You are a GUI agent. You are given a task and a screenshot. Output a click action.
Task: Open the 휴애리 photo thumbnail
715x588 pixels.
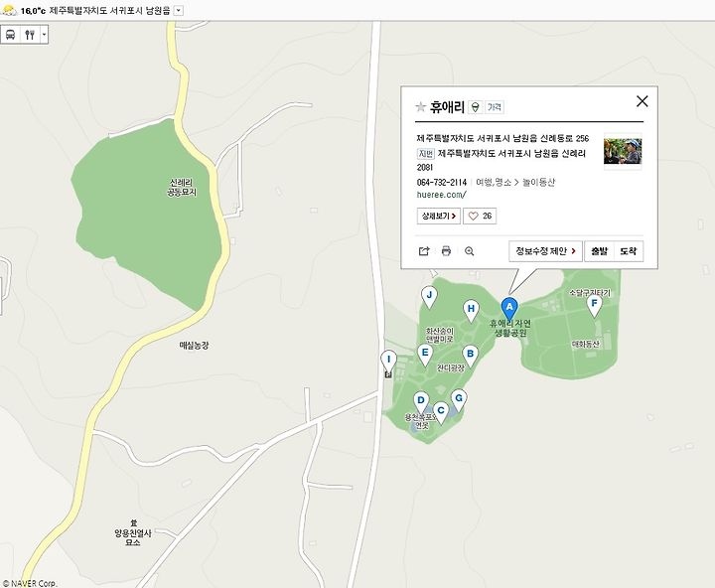coord(623,151)
